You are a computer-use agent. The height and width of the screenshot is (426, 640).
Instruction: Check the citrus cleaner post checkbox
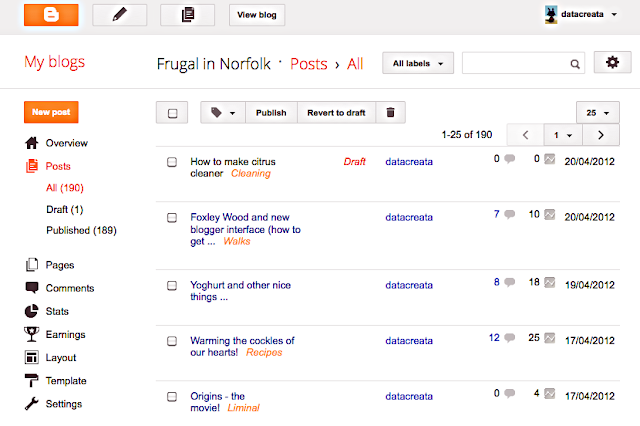click(x=172, y=161)
